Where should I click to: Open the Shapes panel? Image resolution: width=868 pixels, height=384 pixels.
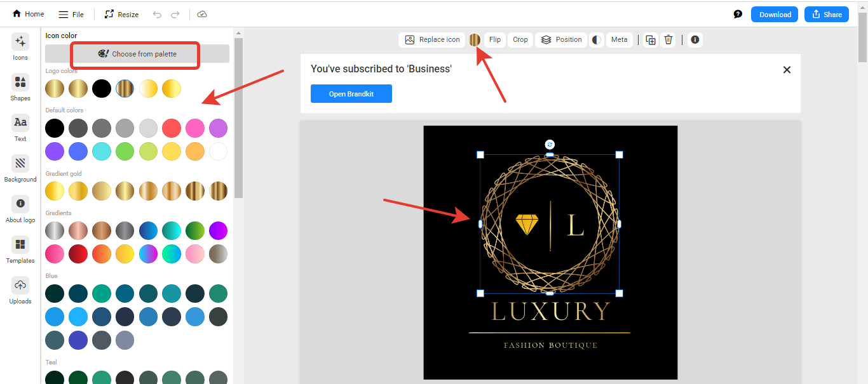[20, 88]
